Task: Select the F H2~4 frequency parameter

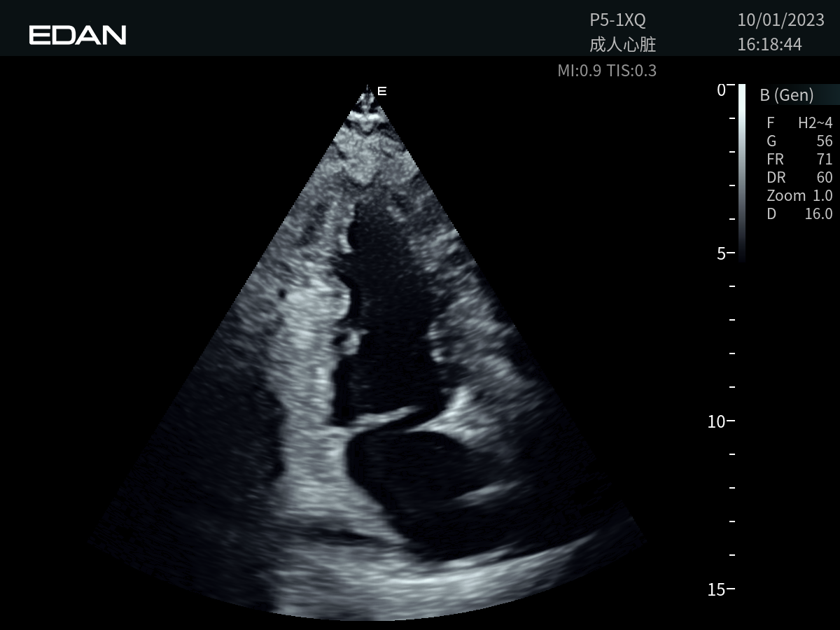Action: (x=799, y=123)
